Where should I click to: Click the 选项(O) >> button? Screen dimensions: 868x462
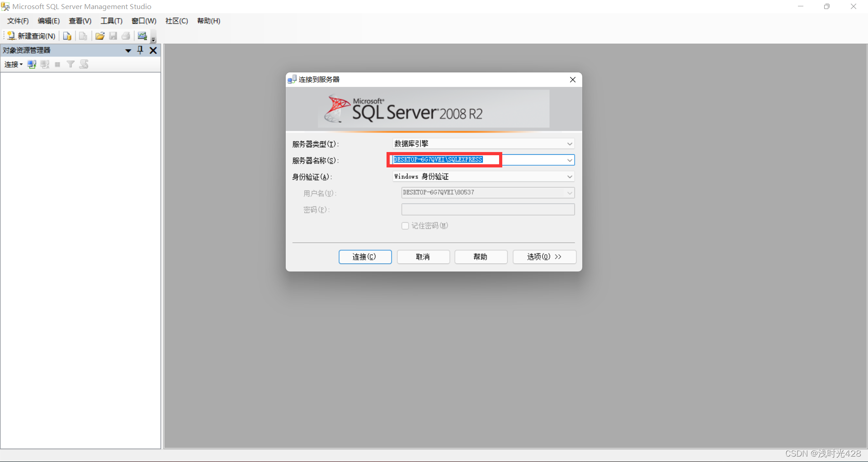pyautogui.click(x=544, y=257)
